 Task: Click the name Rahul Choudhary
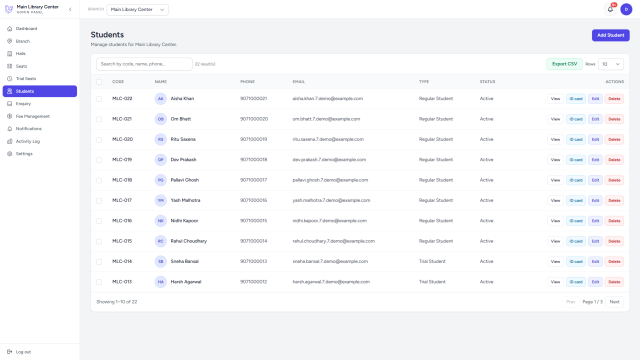pyautogui.click(x=189, y=241)
